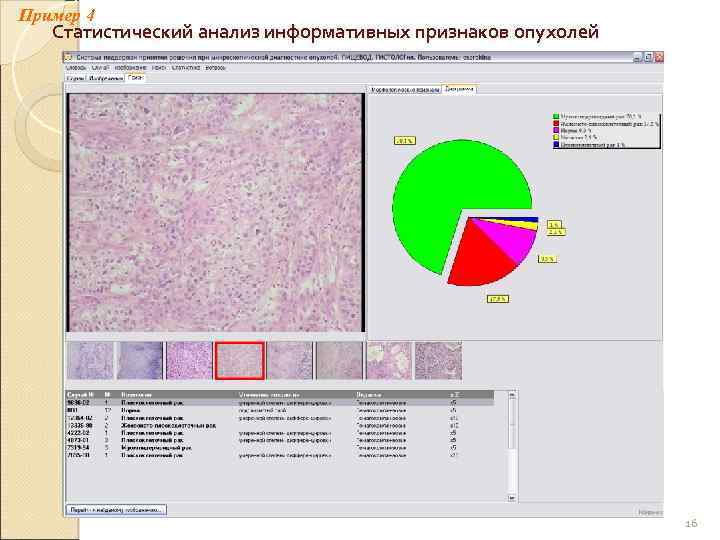
Task: Click the percentage label beside the magenta slice
Action: (x=547, y=259)
